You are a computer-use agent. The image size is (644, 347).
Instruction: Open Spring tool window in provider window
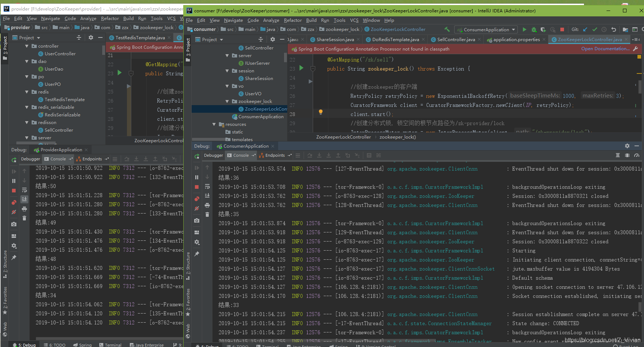(x=82, y=345)
